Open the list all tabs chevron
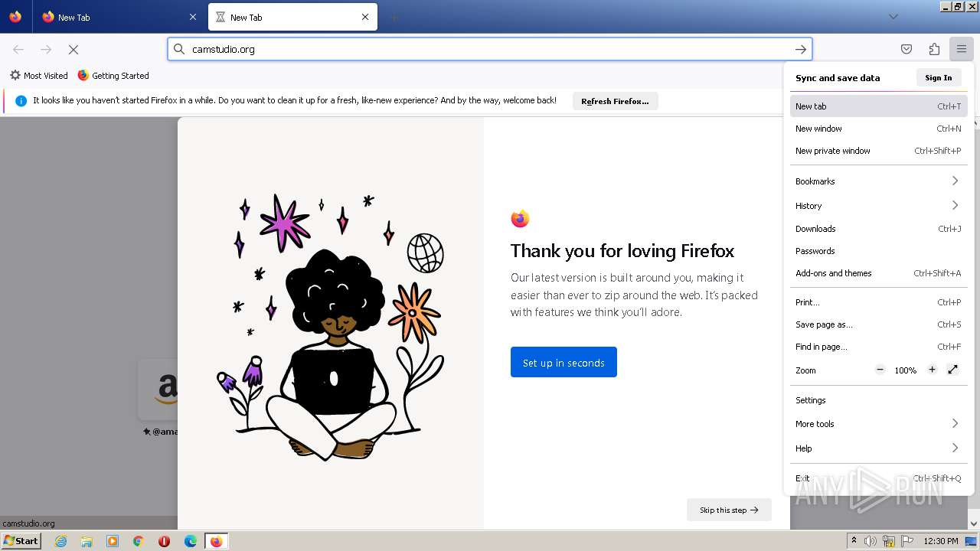 point(893,17)
